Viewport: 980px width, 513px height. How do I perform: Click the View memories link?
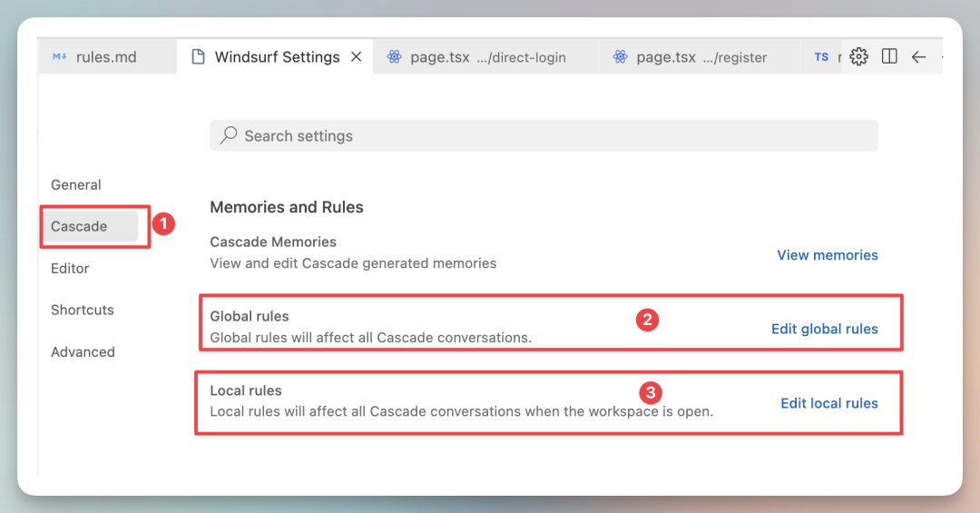(x=828, y=254)
